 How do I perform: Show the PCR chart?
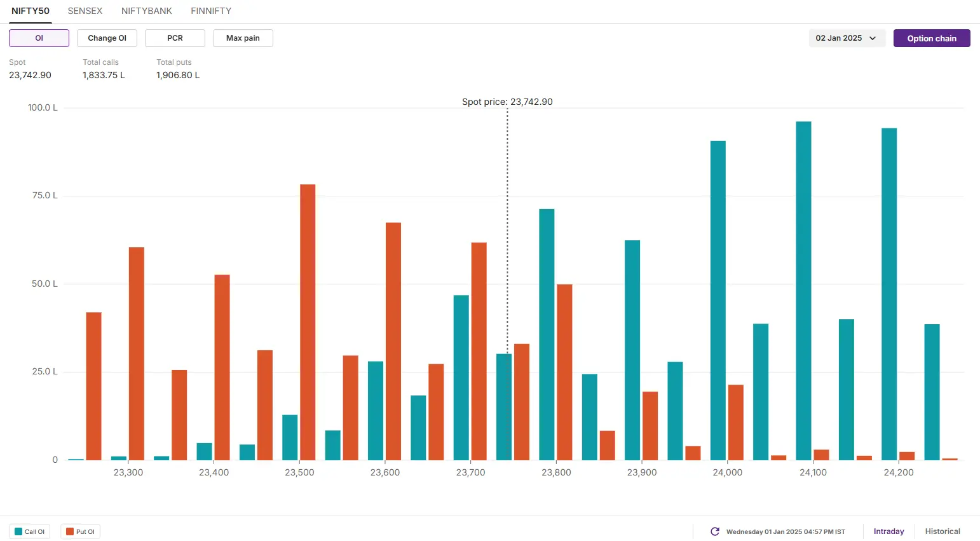[x=175, y=38]
